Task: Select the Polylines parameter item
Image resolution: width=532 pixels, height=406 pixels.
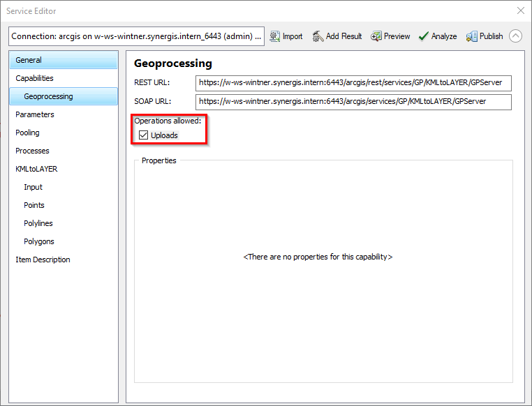Action: click(x=38, y=223)
